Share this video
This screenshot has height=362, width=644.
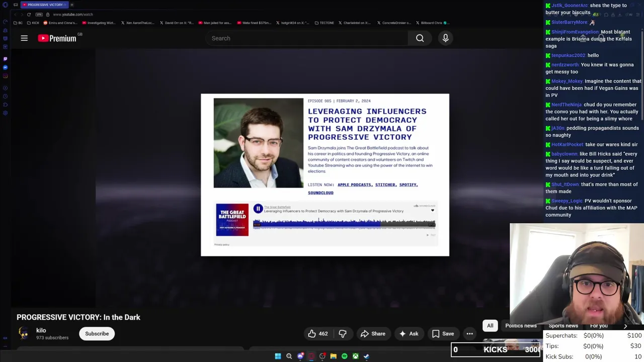(373, 334)
